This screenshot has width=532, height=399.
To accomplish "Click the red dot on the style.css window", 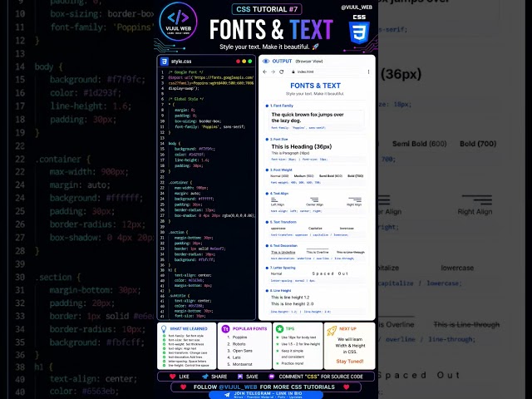I will click(239, 62).
